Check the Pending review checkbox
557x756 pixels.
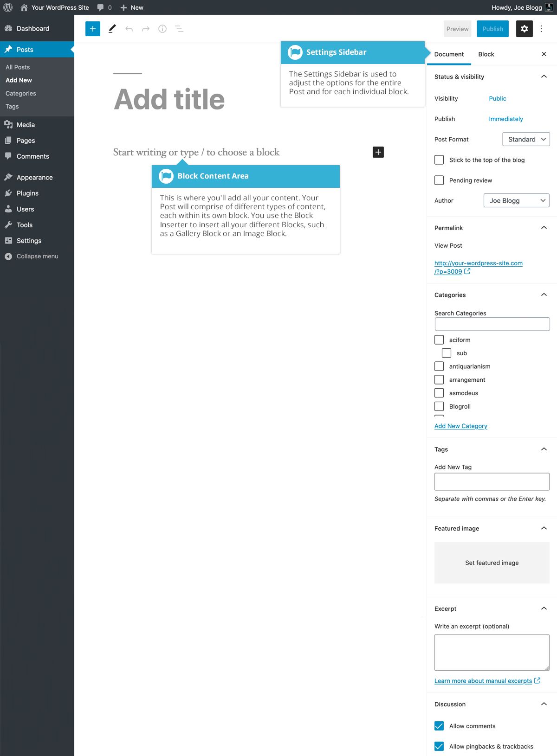(439, 180)
